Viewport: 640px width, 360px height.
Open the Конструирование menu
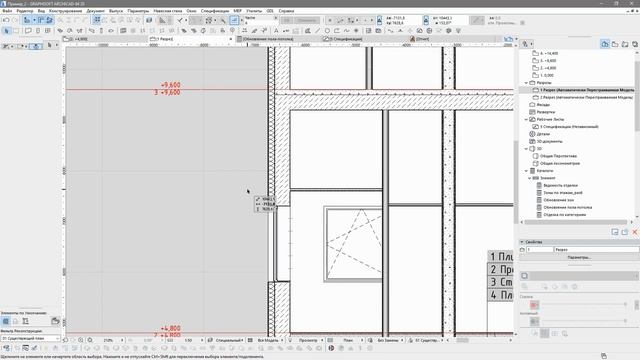tap(65, 11)
